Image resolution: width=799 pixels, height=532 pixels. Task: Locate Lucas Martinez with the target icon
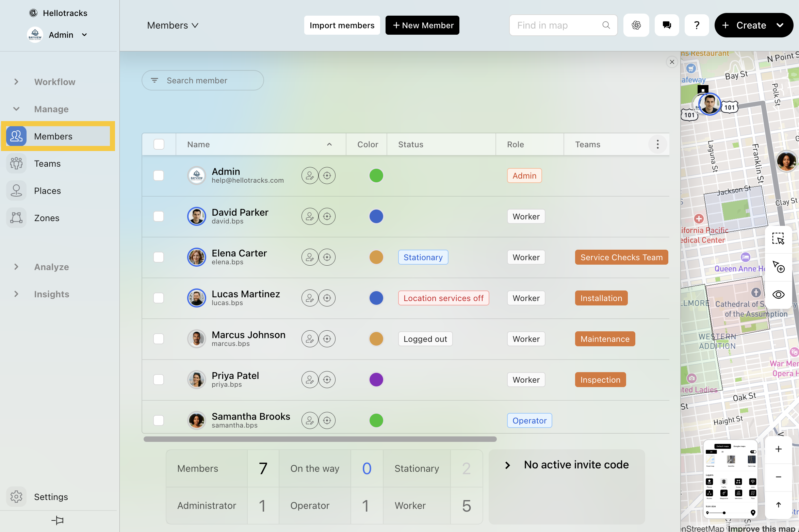[327, 298]
